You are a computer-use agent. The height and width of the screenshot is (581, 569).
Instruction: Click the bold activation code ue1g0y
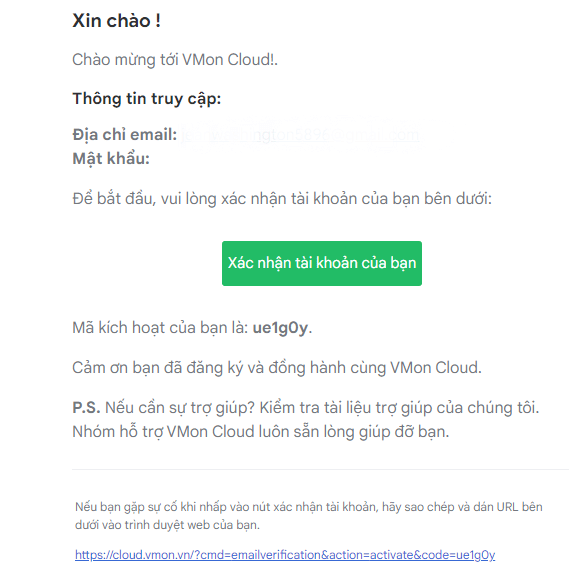coord(280,328)
